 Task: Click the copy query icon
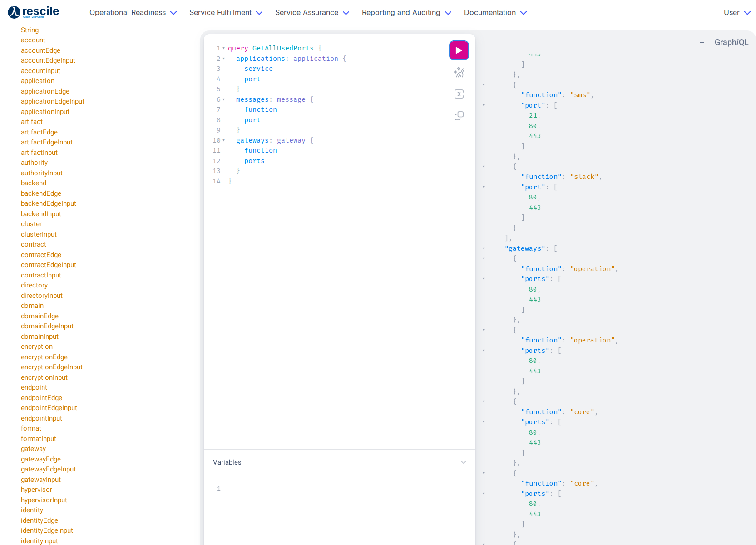(x=459, y=116)
